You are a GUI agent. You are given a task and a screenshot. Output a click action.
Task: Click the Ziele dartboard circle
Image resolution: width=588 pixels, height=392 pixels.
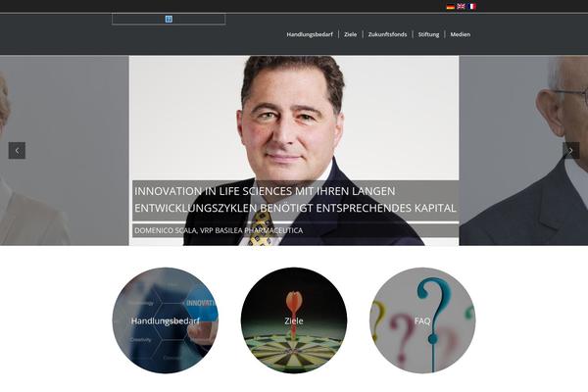click(294, 320)
